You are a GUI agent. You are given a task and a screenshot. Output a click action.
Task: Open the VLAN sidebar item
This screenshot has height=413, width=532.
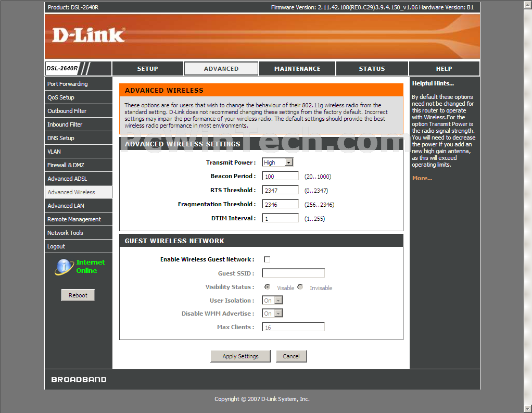(79, 152)
